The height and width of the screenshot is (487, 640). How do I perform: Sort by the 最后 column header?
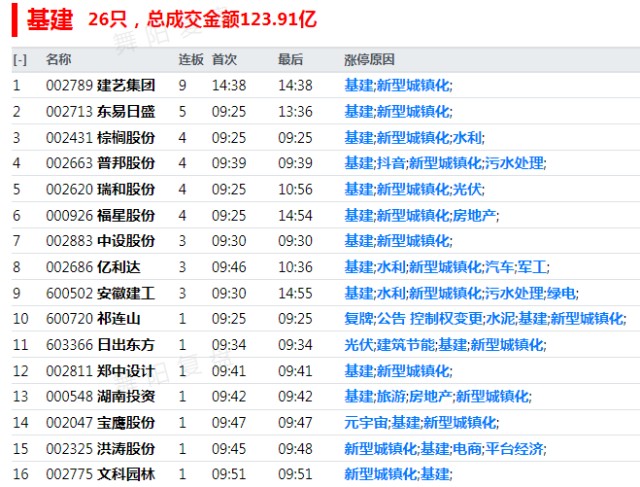tap(290, 59)
